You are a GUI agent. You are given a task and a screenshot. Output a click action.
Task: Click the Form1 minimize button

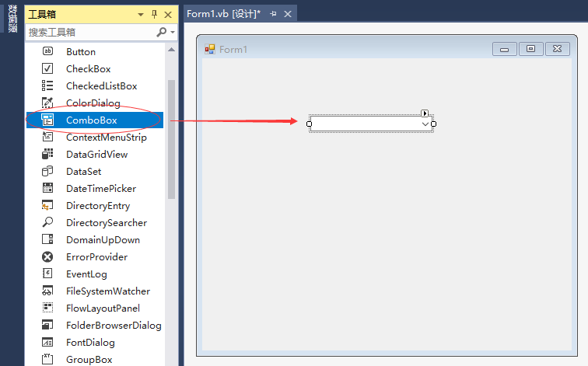504,49
